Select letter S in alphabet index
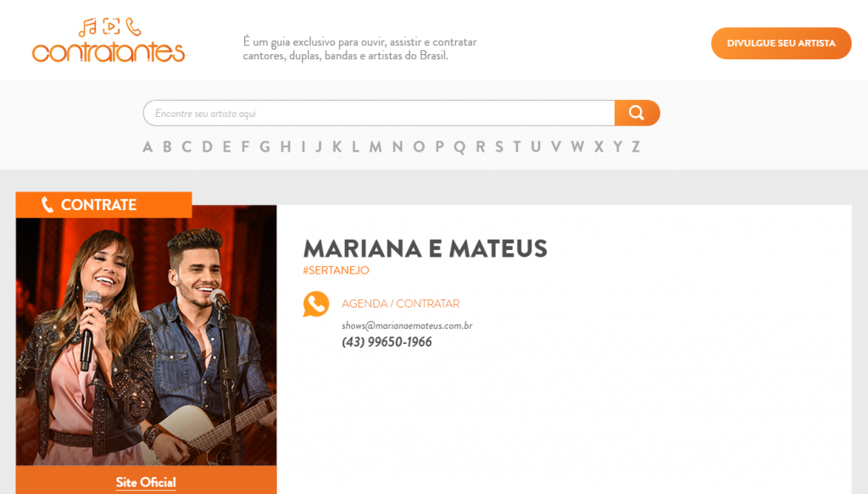Screen dimensions: 868x494 coord(499,147)
